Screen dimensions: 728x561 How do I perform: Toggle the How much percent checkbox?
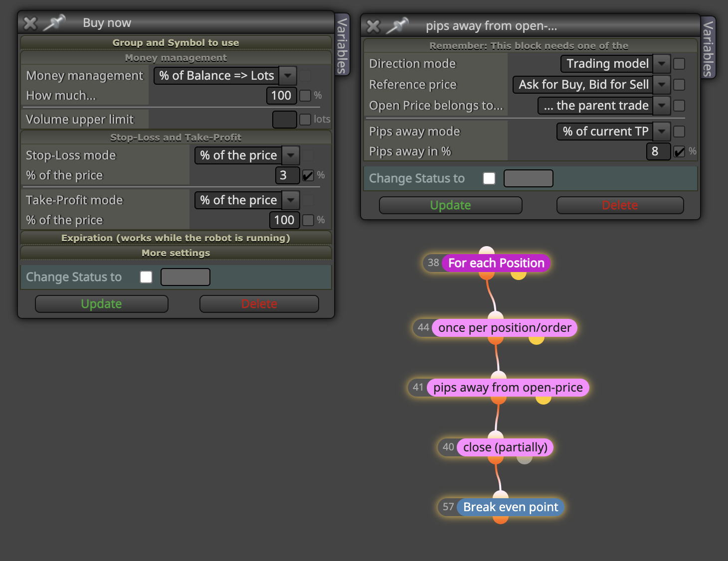305,95
